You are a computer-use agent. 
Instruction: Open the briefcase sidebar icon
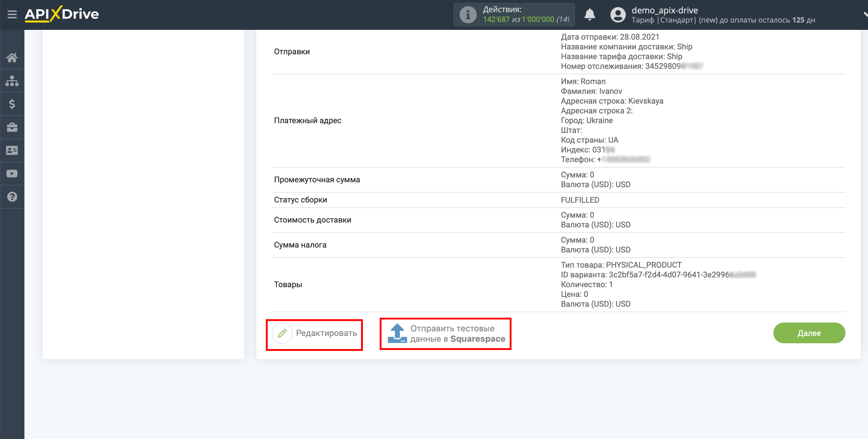(x=12, y=127)
